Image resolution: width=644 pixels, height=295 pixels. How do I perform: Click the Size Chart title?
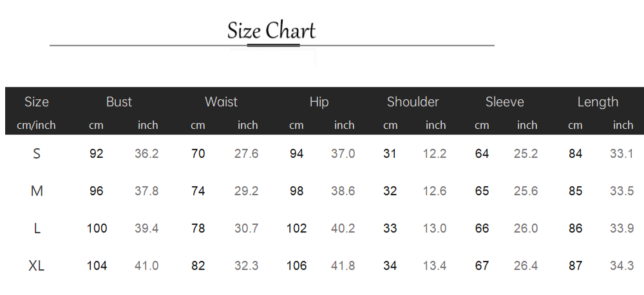coord(271,31)
